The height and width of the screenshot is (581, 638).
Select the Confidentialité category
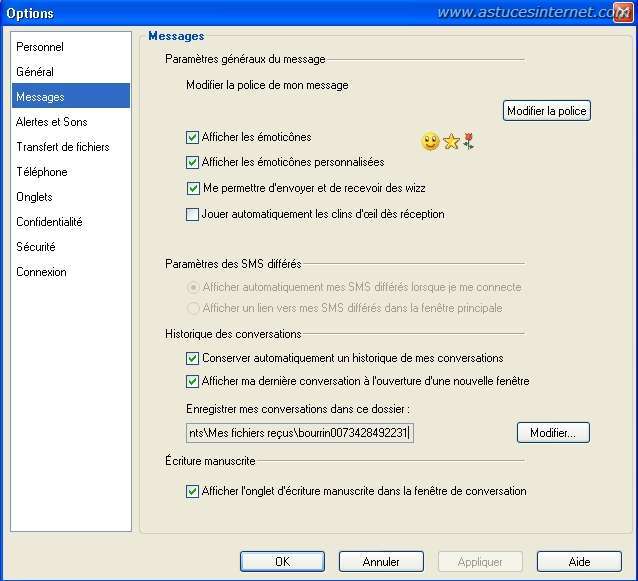click(x=49, y=222)
